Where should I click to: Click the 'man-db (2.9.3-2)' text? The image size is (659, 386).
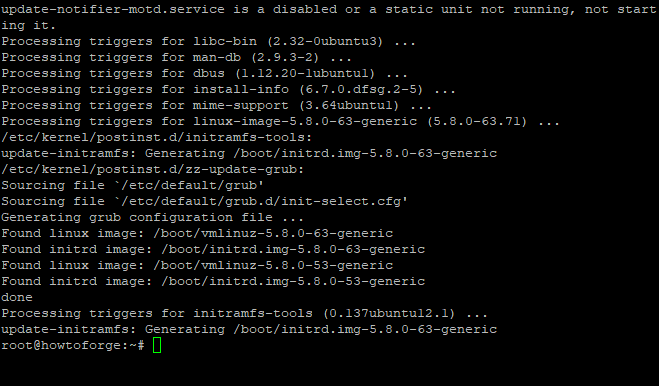[256, 57]
